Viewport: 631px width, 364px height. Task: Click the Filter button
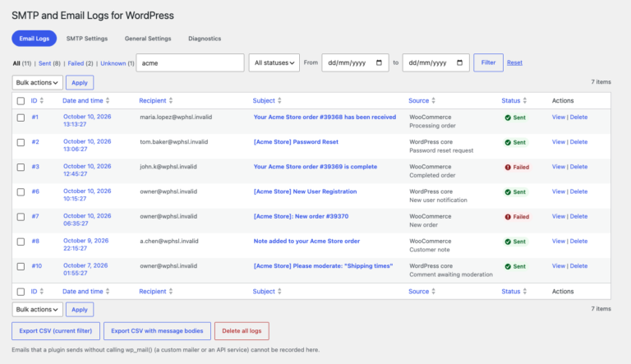[488, 62]
